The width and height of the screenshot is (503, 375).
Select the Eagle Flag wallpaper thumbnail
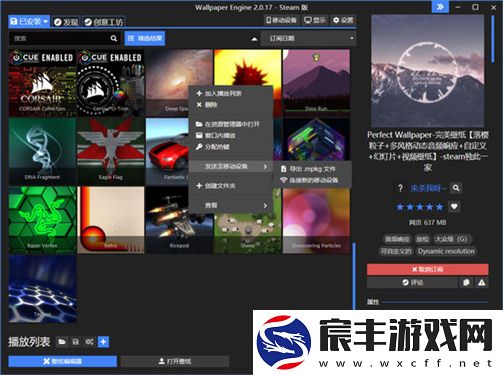[x=111, y=151]
